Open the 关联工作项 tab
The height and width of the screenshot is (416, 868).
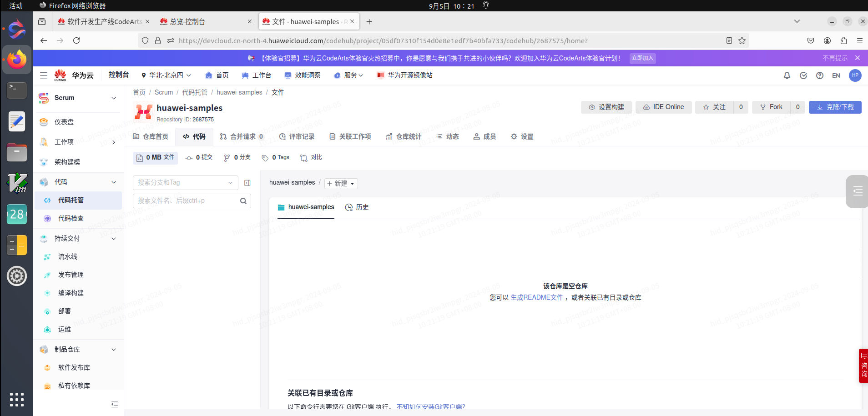pos(350,136)
